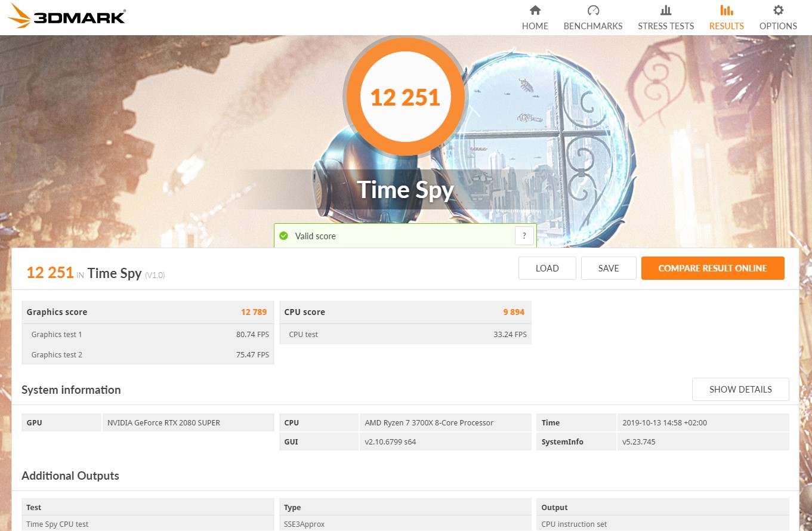Click the Valid score status text
Screen dimensions: 812x531
[316, 236]
